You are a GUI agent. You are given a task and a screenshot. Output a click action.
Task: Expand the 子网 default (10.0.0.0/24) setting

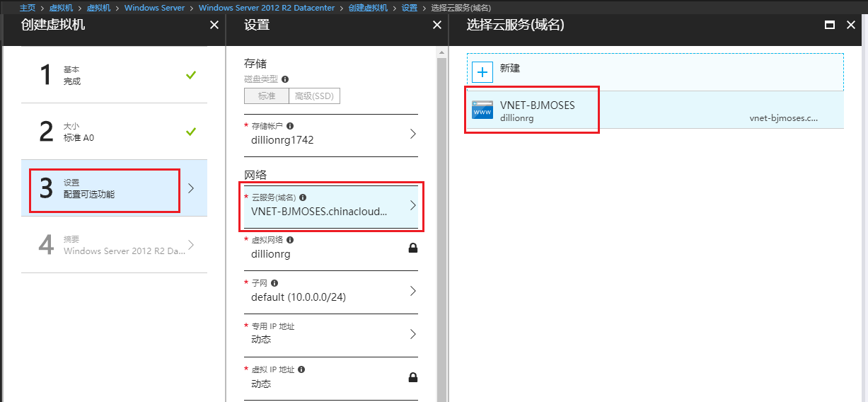pos(330,291)
